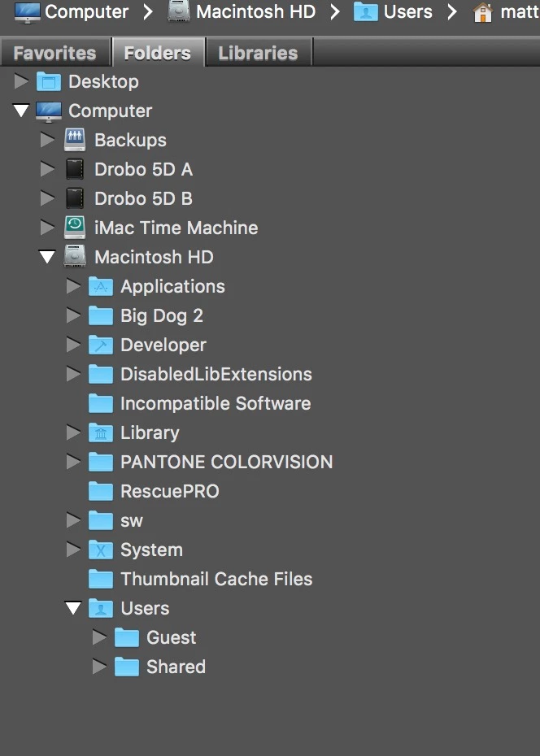Click the RescuePRO folder icon

(x=101, y=491)
